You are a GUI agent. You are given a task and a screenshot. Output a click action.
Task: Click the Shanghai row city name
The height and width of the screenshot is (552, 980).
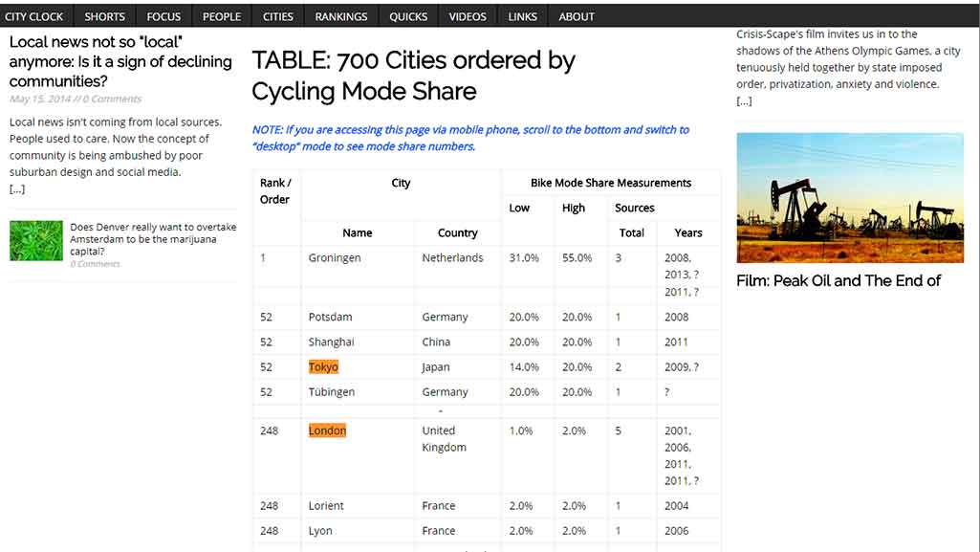pos(331,342)
